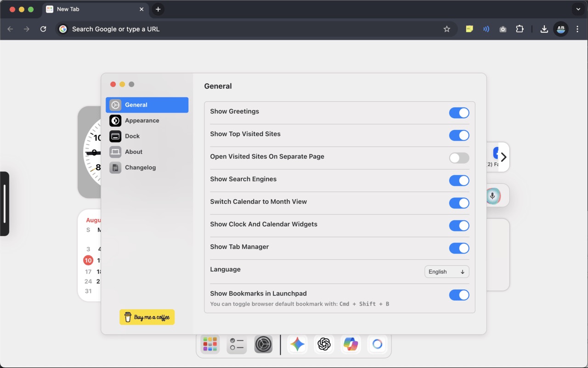Open the tab search arrow in the title bar
588x368 pixels.
(577, 9)
